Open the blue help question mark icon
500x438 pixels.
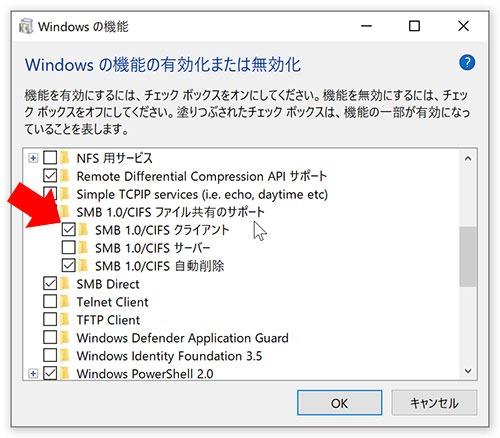[467, 62]
